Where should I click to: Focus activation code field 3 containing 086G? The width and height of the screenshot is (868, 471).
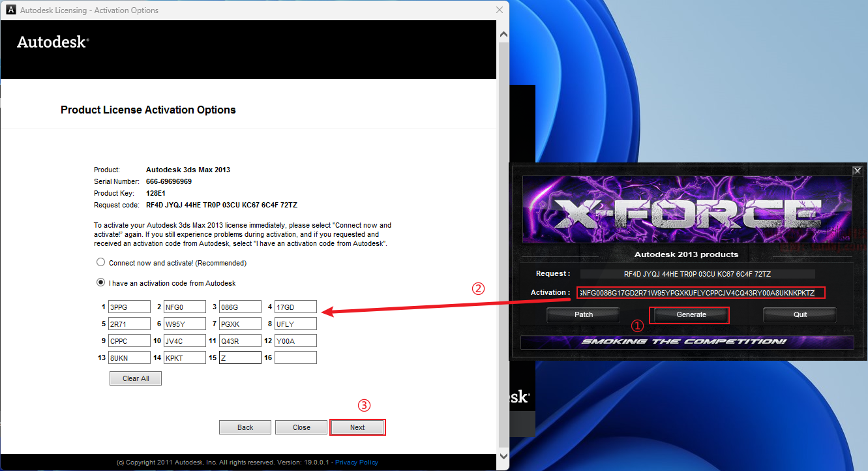[240, 307]
